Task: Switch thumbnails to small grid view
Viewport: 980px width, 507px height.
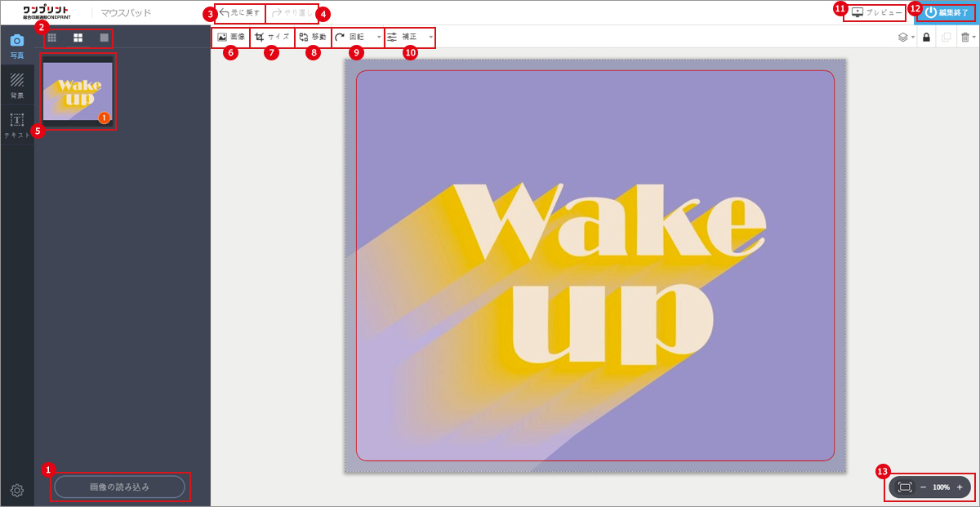Action: [52, 38]
